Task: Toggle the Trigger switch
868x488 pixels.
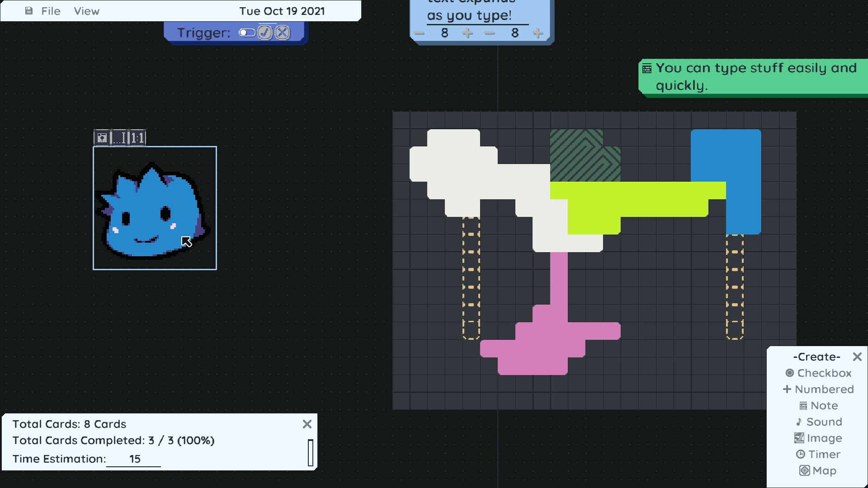Action: pyautogui.click(x=247, y=33)
